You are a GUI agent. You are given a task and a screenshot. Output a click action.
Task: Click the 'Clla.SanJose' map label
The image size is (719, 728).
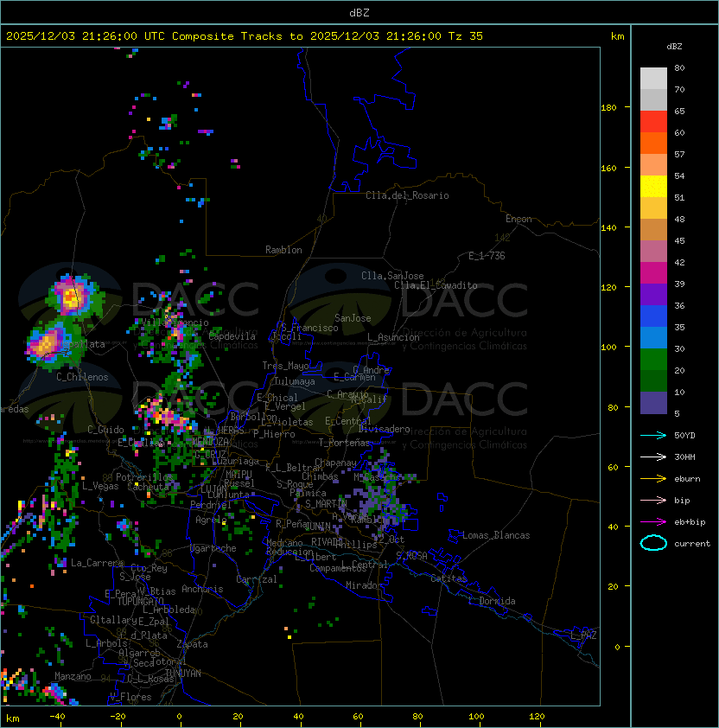point(392,276)
